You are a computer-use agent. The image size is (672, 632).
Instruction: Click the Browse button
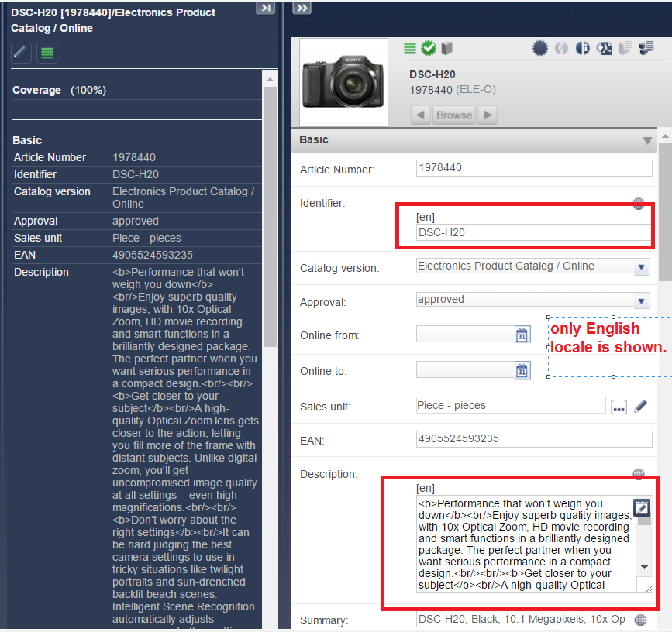tap(454, 115)
